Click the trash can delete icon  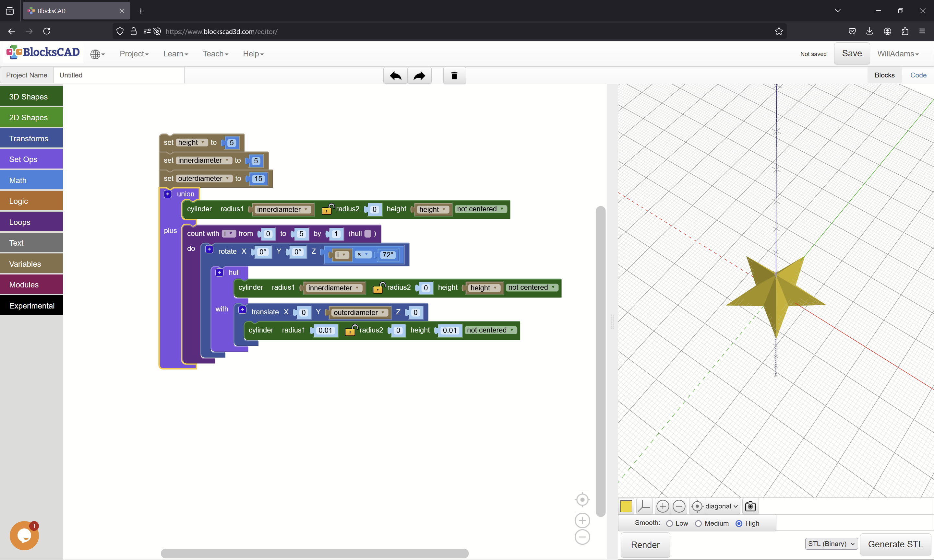point(454,76)
